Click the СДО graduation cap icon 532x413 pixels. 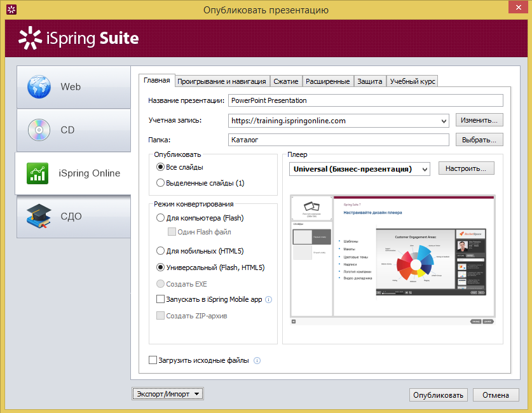pos(39,216)
